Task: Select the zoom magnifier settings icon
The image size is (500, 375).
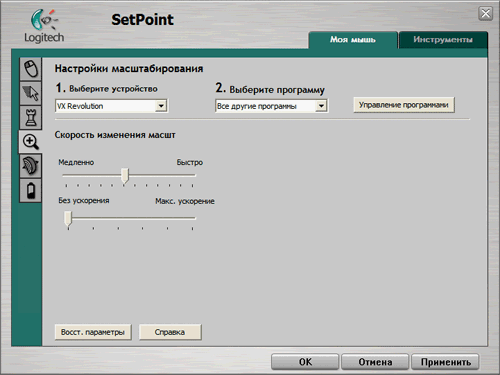Action: [30, 142]
